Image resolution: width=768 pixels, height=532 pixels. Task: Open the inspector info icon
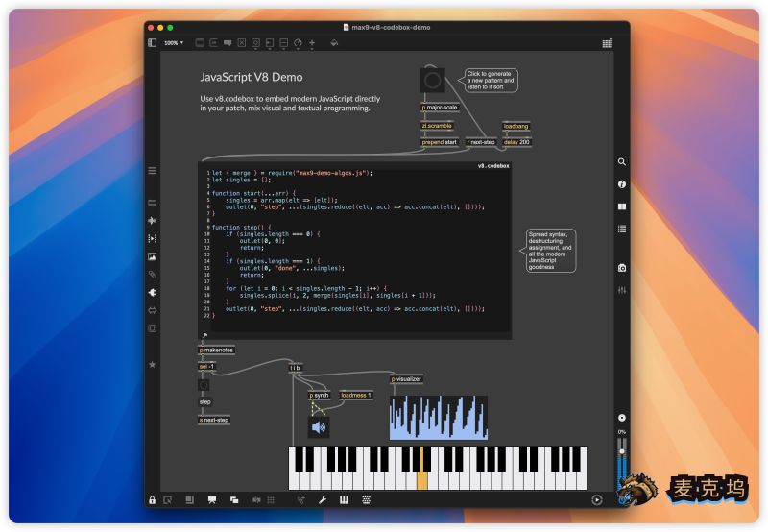click(621, 184)
